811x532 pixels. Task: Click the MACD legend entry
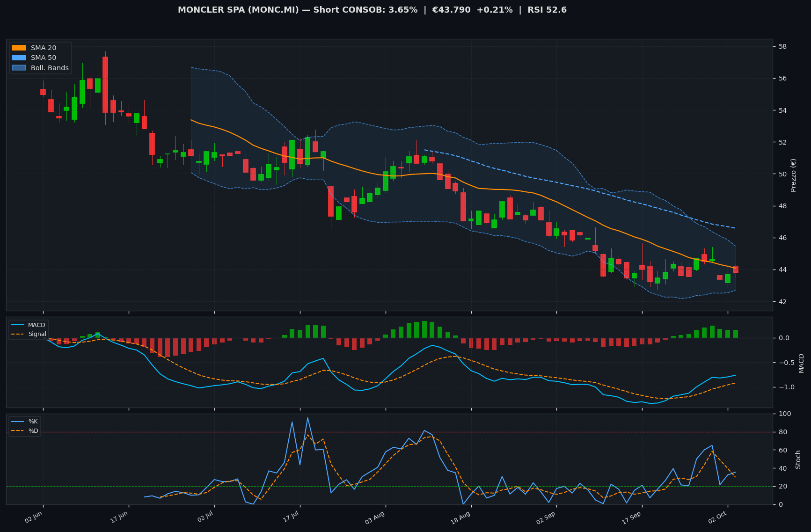(x=29, y=325)
